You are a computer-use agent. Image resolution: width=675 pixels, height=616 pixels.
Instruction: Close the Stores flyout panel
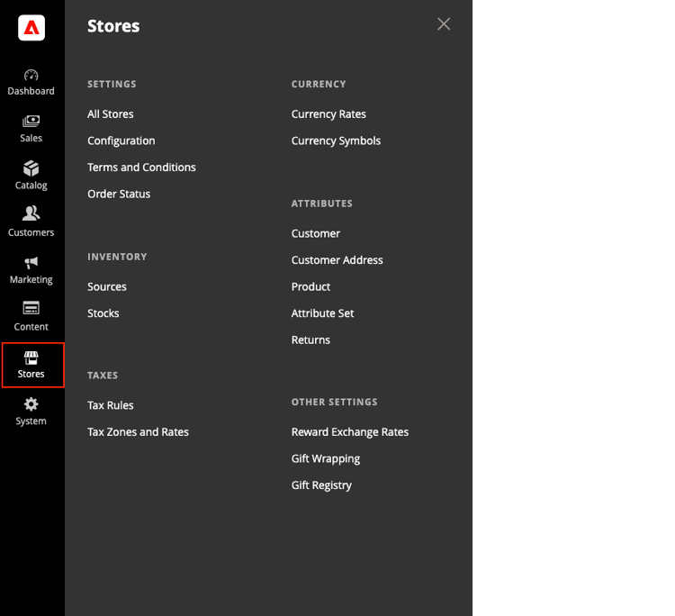pos(444,24)
